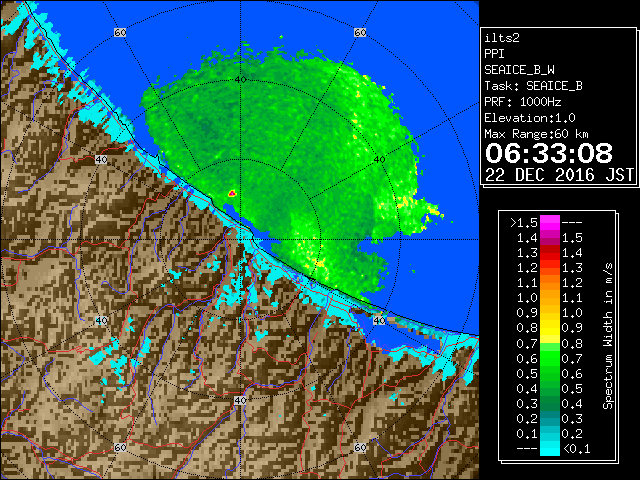Click the magenta swatch beside >1.5
The height and width of the screenshot is (480, 640).
[x=549, y=223]
